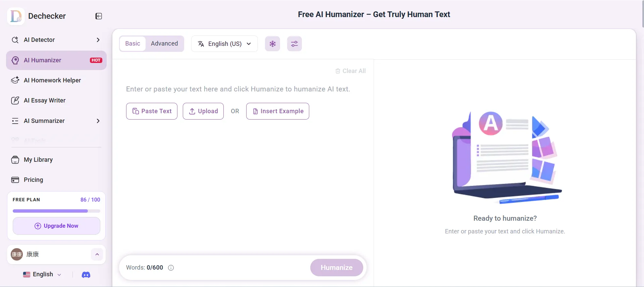The width and height of the screenshot is (644, 287).
Task: Click the My Library icon
Action: tap(15, 160)
